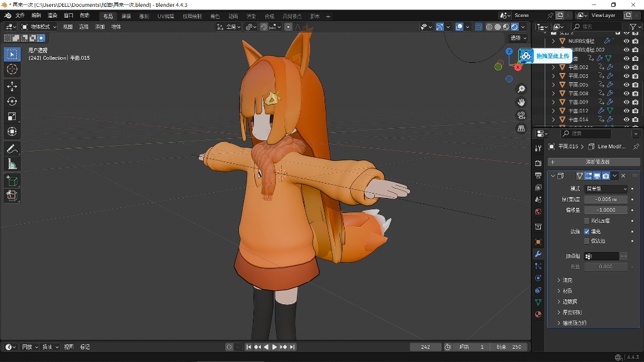Open the Particles properties tab
This screenshot has height=362, width=644.
pos(538,266)
